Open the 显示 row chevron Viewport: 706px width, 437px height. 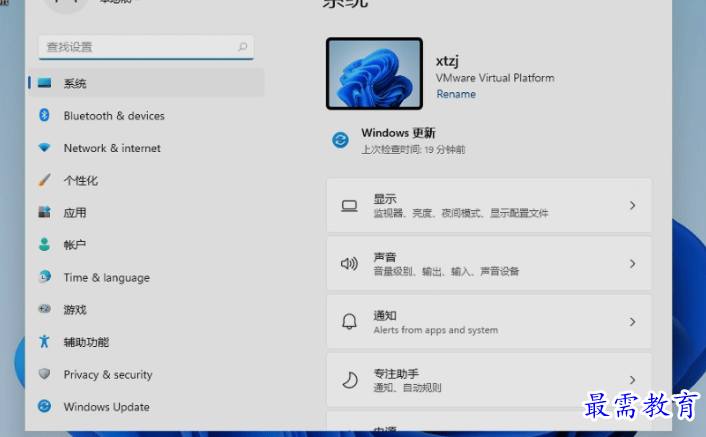coord(633,206)
